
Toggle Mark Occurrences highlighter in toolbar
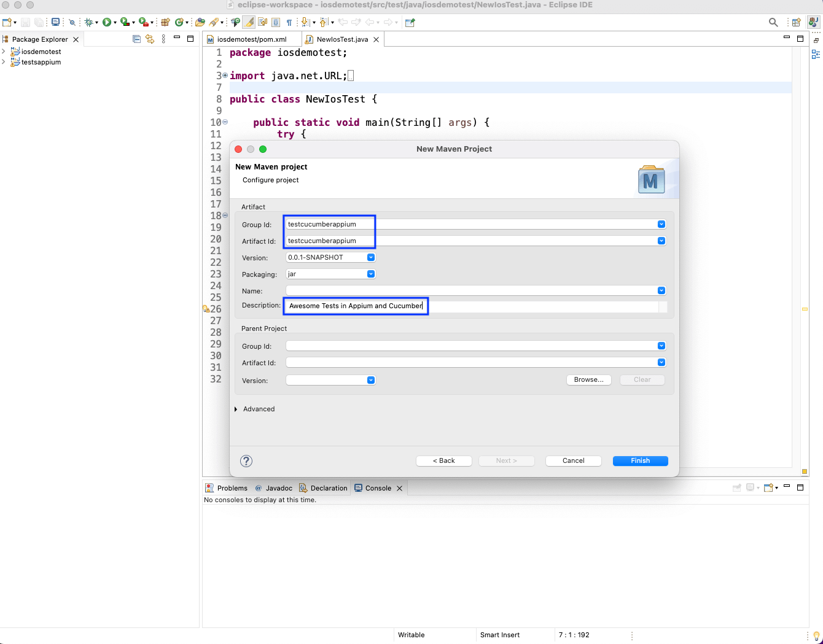(249, 23)
